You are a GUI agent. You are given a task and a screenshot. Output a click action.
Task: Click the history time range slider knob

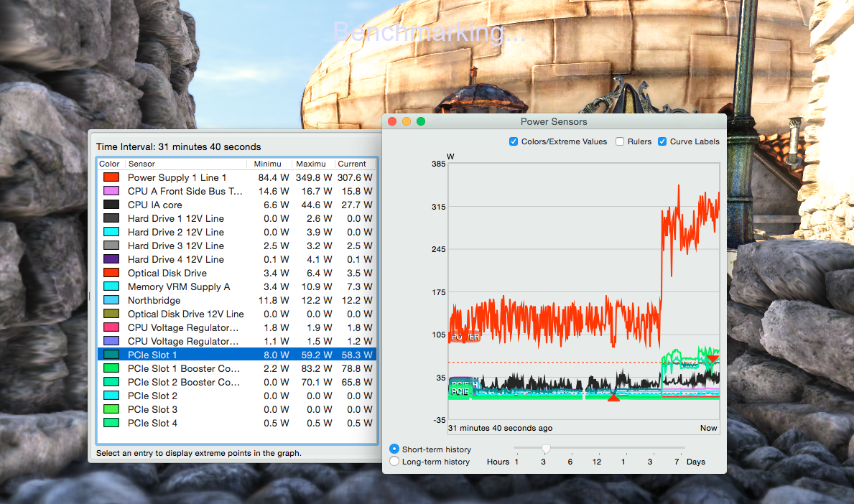pos(546,449)
